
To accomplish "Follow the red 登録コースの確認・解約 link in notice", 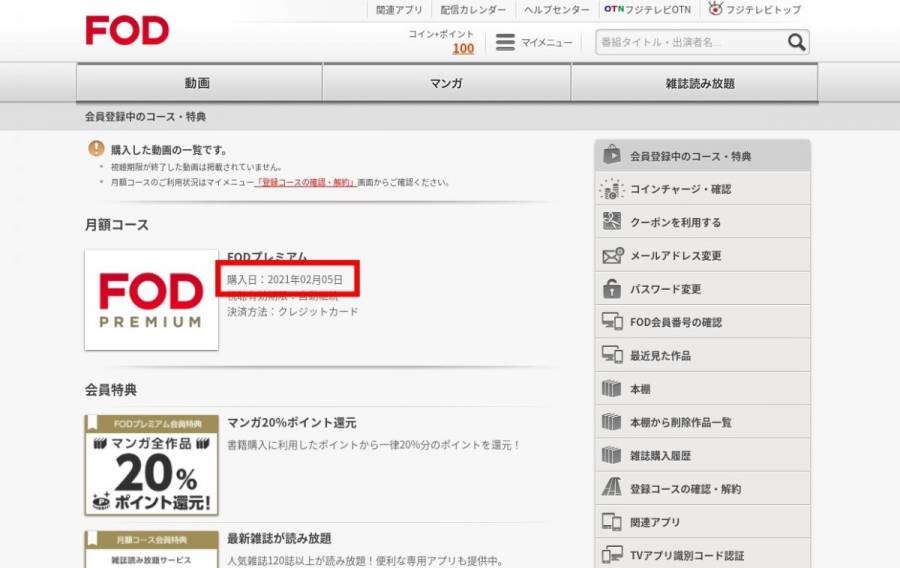I will (x=305, y=182).
